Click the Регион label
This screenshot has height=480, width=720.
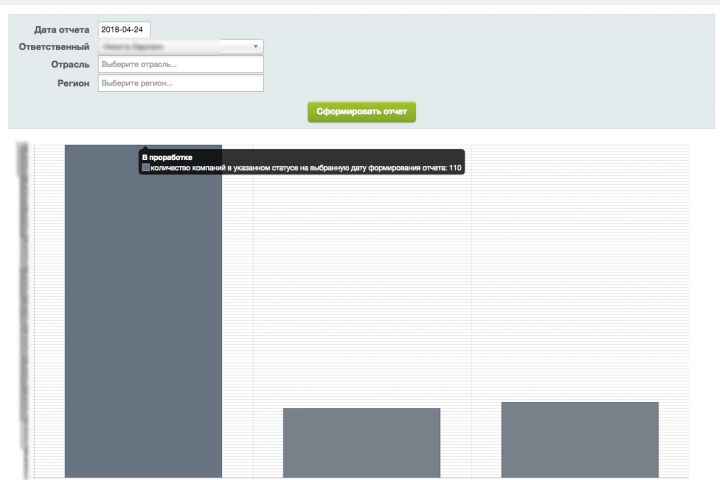pos(73,84)
